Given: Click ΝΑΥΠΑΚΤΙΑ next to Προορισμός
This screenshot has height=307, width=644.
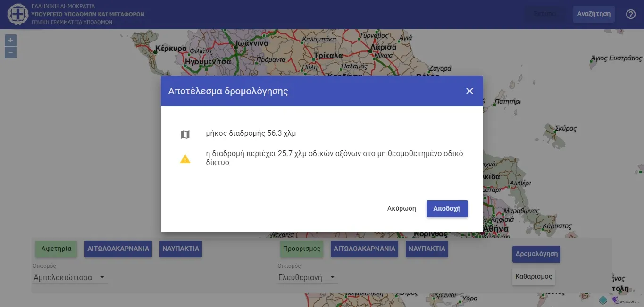Looking at the screenshot, I should coord(427,249).
